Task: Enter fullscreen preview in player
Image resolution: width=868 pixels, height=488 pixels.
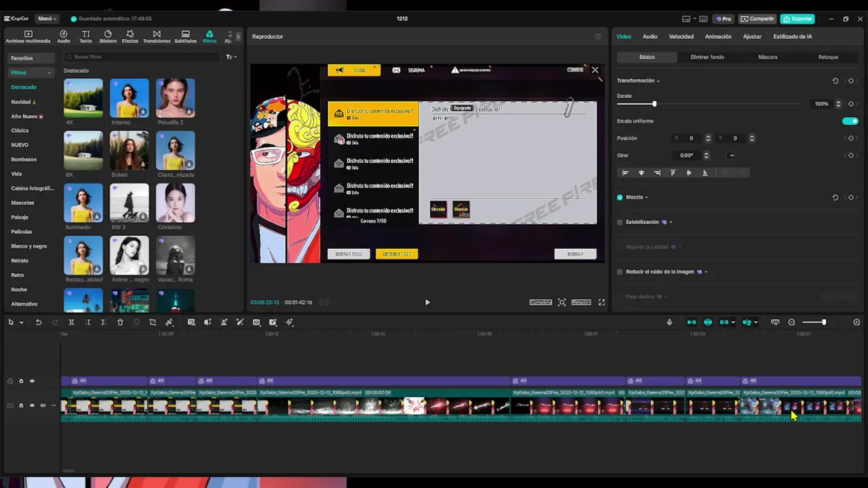Action: pos(601,302)
